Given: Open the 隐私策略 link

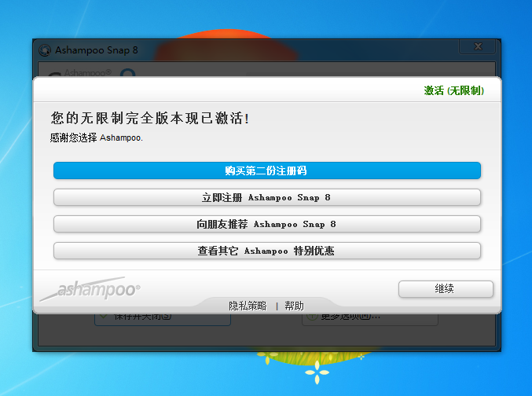Looking at the screenshot, I should (248, 306).
